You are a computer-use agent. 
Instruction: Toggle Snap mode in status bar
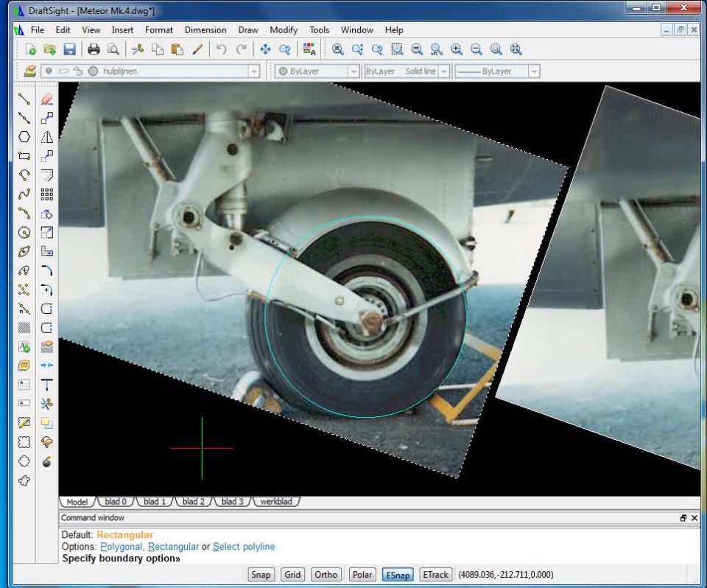click(x=261, y=575)
